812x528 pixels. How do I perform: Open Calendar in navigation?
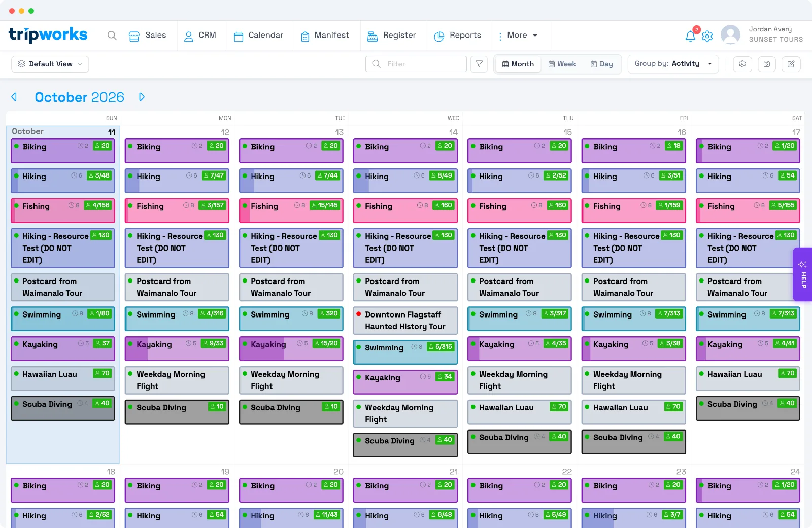coord(258,36)
